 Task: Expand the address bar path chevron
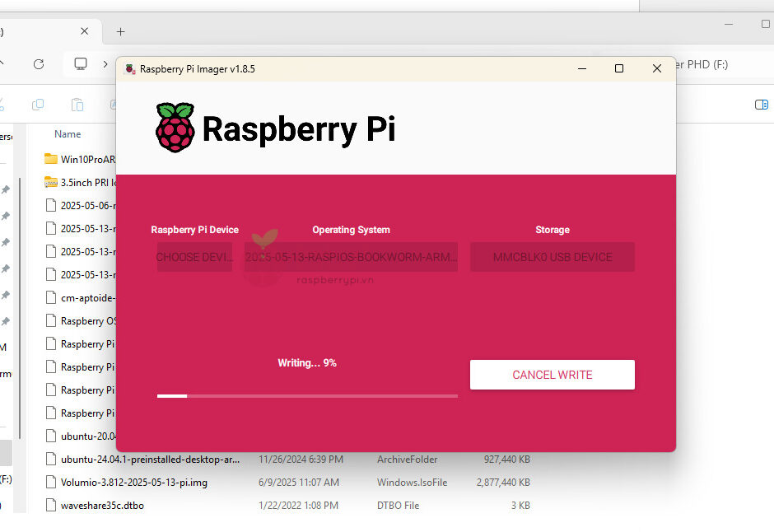coord(105,64)
